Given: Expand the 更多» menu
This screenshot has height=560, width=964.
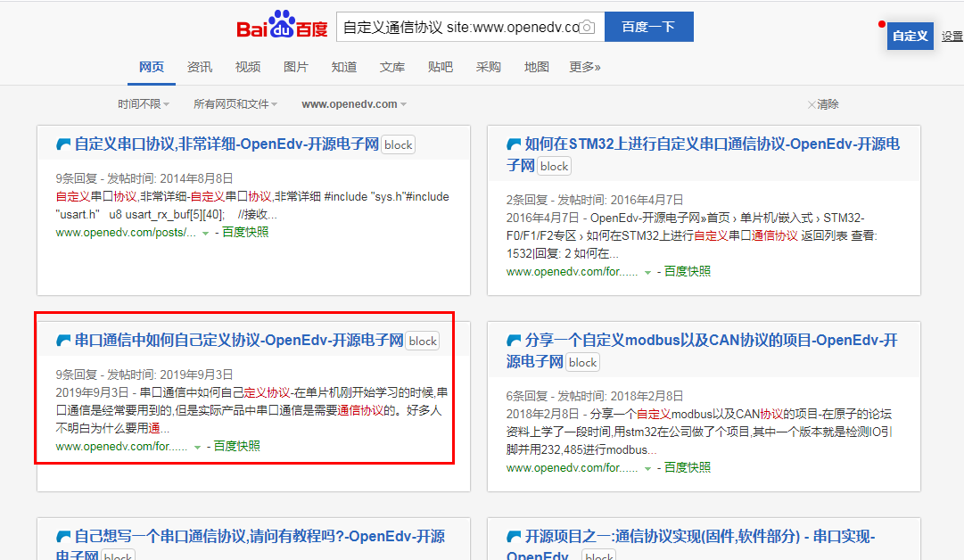Looking at the screenshot, I should pos(585,67).
